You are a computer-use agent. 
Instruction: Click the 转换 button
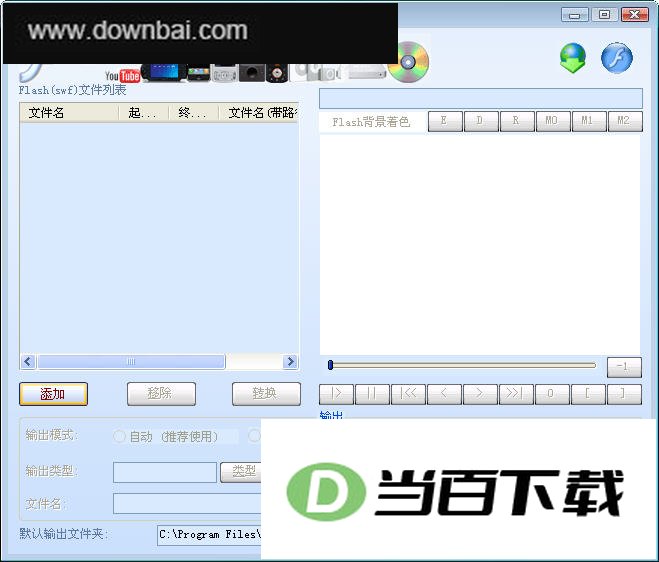point(266,394)
